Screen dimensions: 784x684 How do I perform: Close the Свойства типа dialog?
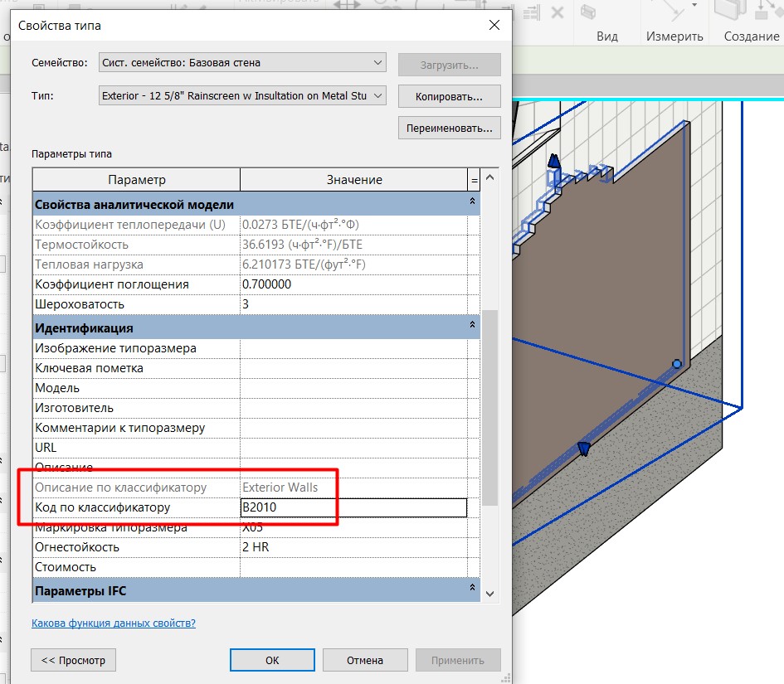point(494,25)
